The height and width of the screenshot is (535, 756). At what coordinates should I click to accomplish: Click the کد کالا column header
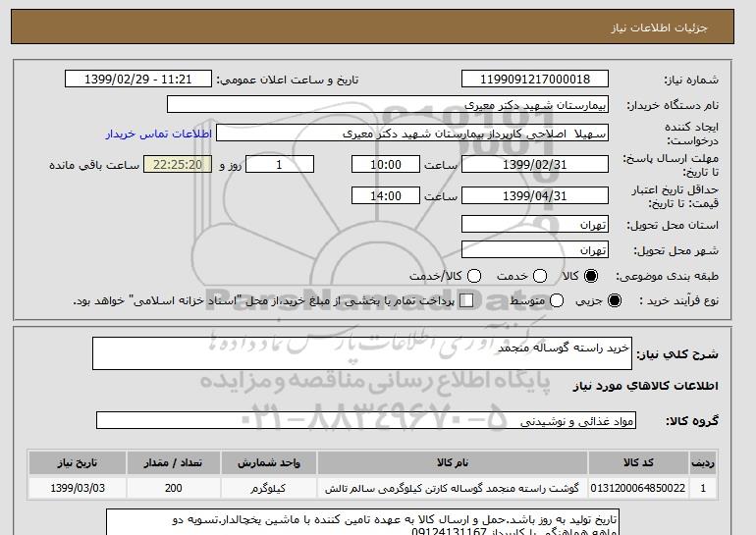coord(638,462)
